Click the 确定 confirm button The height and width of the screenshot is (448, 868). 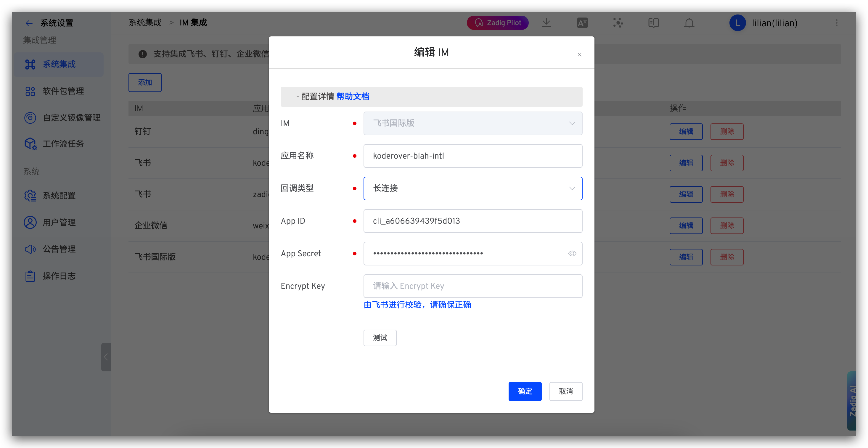(525, 391)
